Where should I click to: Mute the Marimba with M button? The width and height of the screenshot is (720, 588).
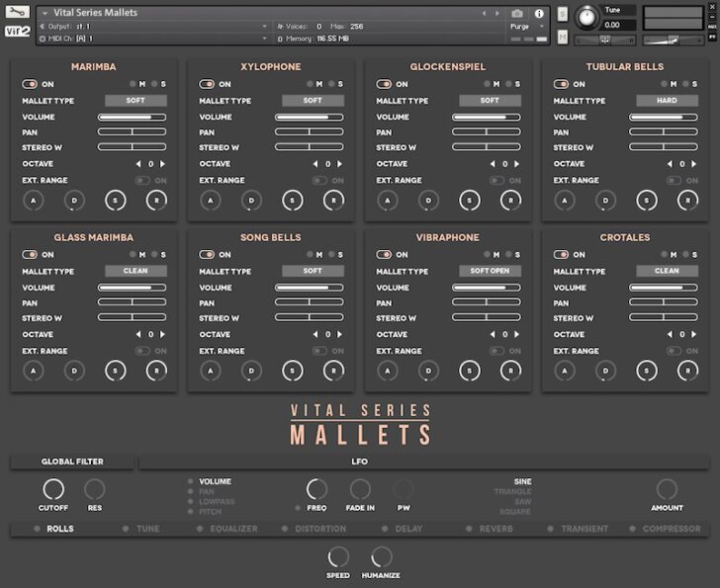pyautogui.click(x=138, y=84)
